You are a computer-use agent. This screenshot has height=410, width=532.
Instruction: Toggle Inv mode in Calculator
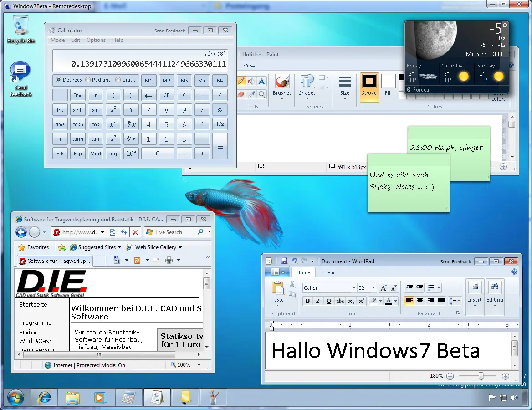pyautogui.click(x=78, y=95)
